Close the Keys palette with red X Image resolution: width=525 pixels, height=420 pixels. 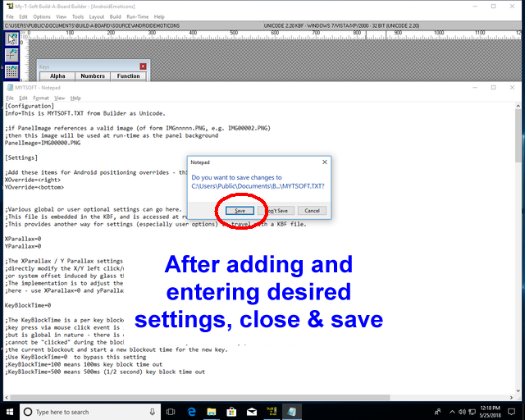pos(143,66)
